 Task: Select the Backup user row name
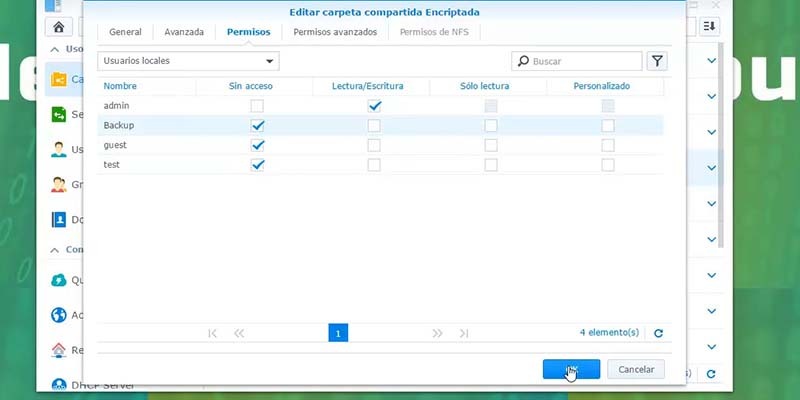click(x=119, y=126)
